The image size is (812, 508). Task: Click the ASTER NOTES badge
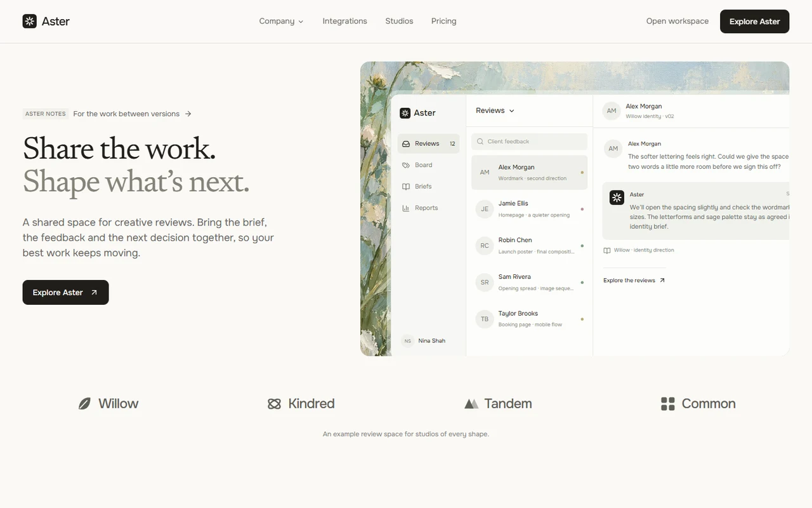click(x=46, y=114)
